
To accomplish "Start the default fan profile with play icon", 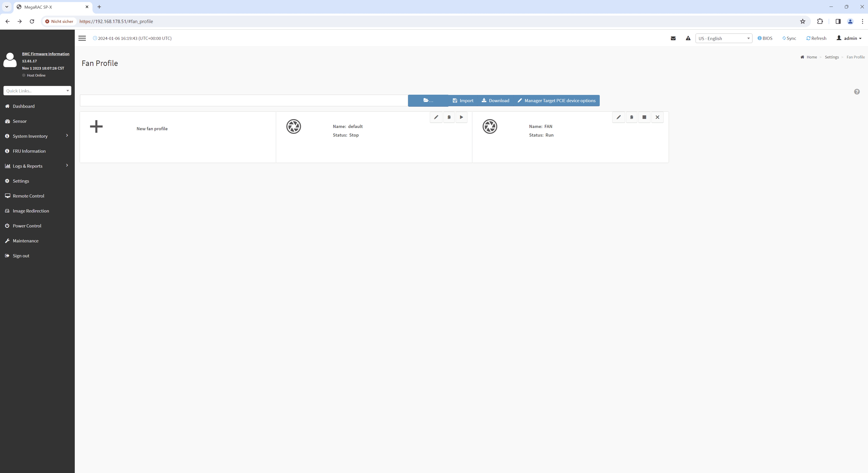I will click(461, 117).
